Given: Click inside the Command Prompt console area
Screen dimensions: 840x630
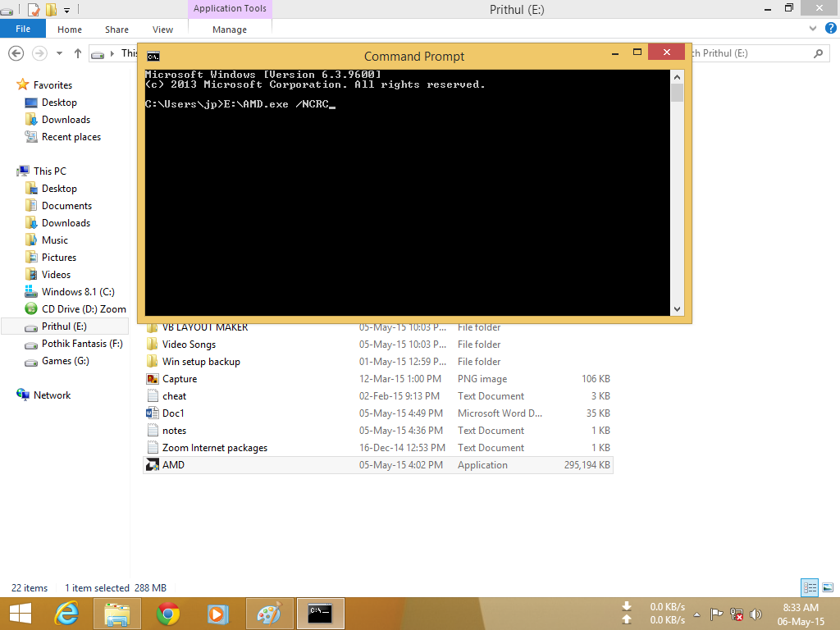Looking at the screenshot, I should (x=407, y=193).
